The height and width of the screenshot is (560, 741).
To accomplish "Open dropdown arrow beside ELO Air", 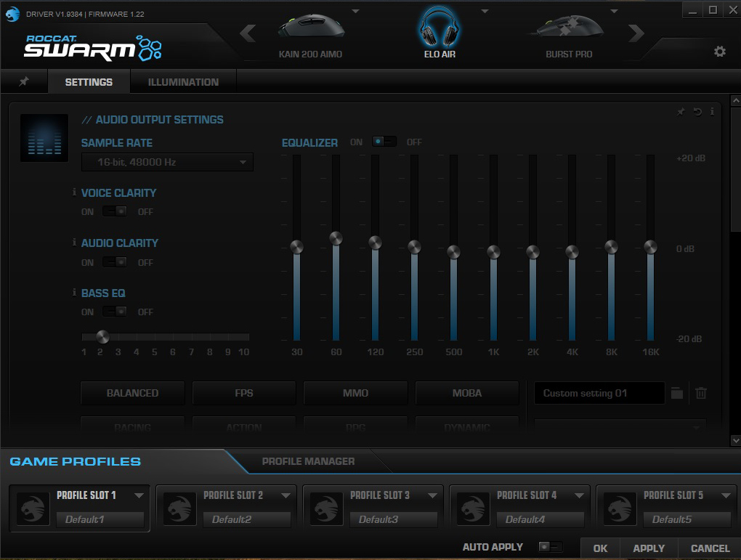I will click(x=485, y=11).
